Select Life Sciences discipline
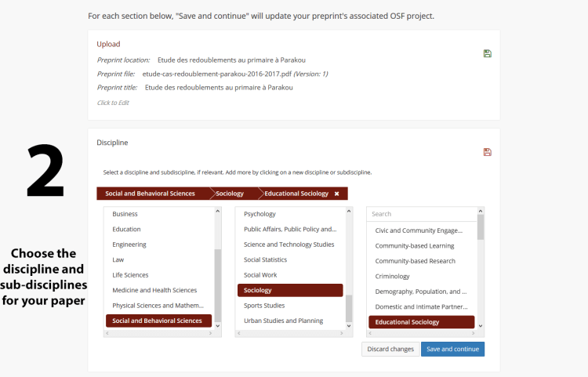The height and width of the screenshot is (377, 588). click(x=130, y=275)
